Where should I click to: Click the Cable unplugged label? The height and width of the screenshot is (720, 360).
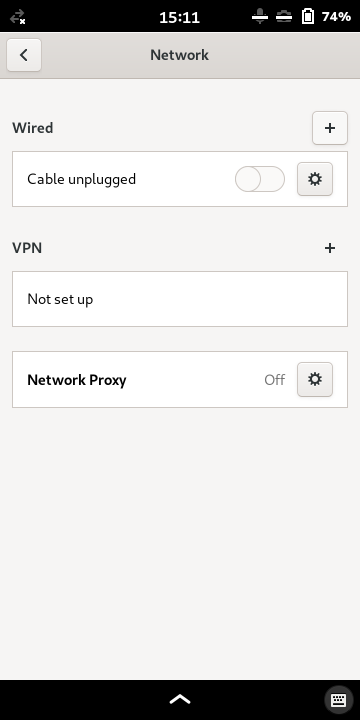81,179
